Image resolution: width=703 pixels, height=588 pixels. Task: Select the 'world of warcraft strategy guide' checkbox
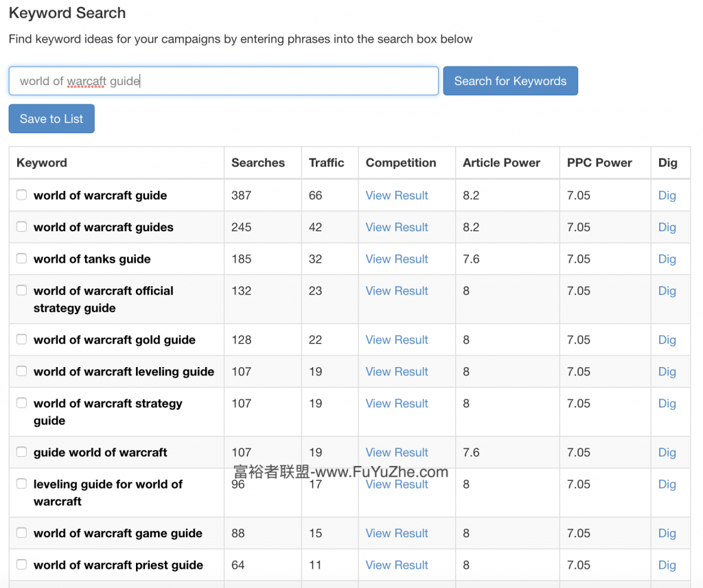21,403
